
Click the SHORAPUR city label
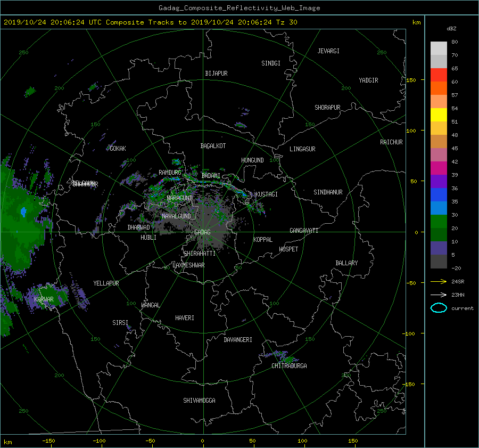pyautogui.click(x=327, y=108)
